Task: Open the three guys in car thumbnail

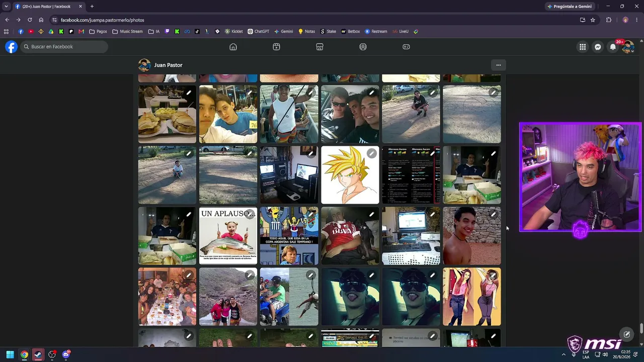Action: pyautogui.click(x=350, y=114)
